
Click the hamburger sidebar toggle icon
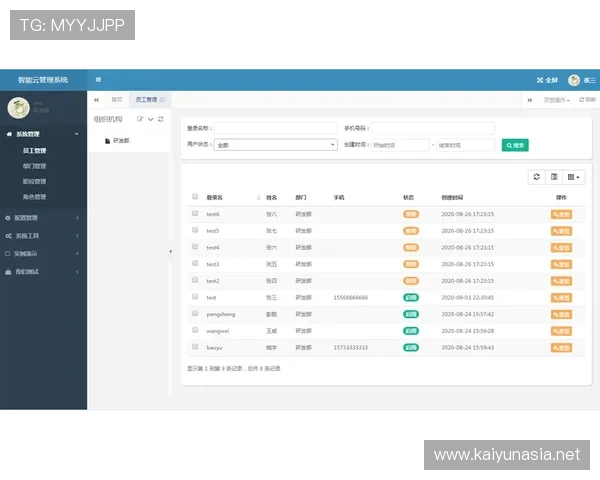click(x=98, y=79)
